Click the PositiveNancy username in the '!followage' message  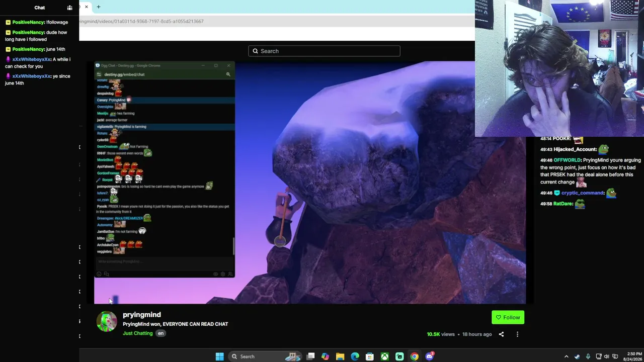29,22
